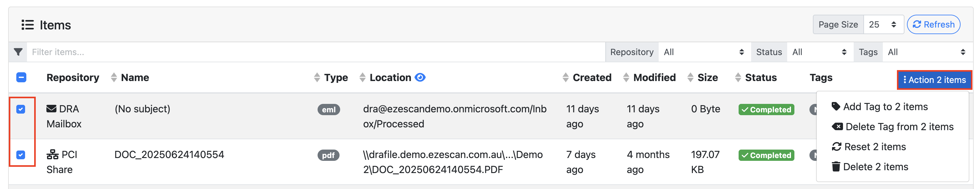Open the Repository filter dropdown
Screen dimensions: 980x189
(x=704, y=52)
